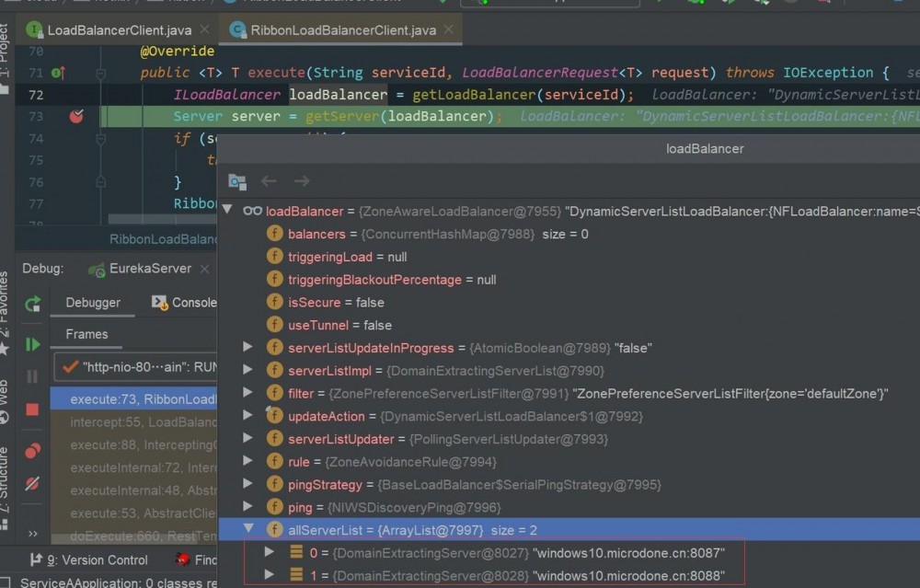The width and height of the screenshot is (920, 588).
Task: Expand the rule ZoneAvoidanceRule node
Action: pyautogui.click(x=248, y=461)
